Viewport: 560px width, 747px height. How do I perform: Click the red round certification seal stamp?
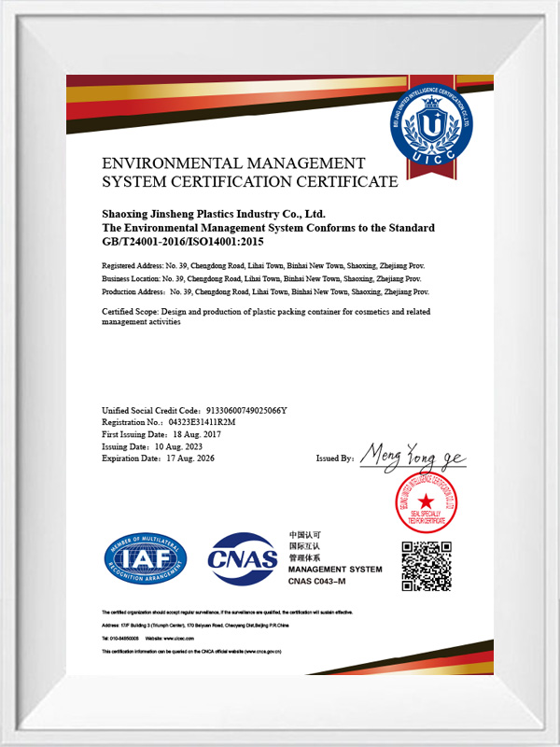click(x=427, y=502)
